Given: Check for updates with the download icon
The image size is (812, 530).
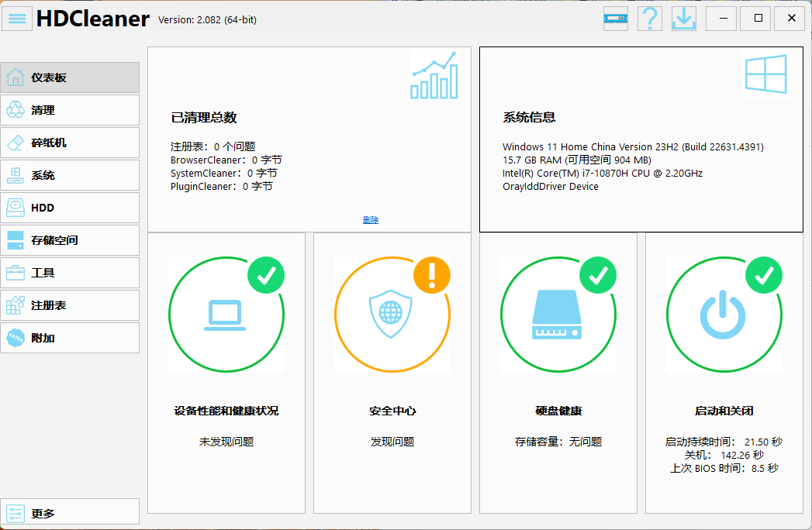Looking at the screenshot, I should point(683,18).
